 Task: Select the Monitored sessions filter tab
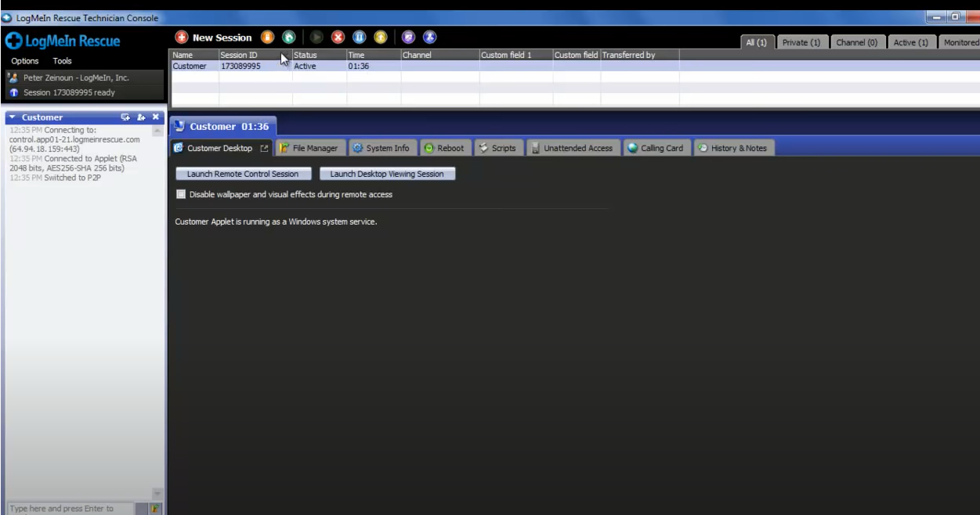tap(959, 42)
